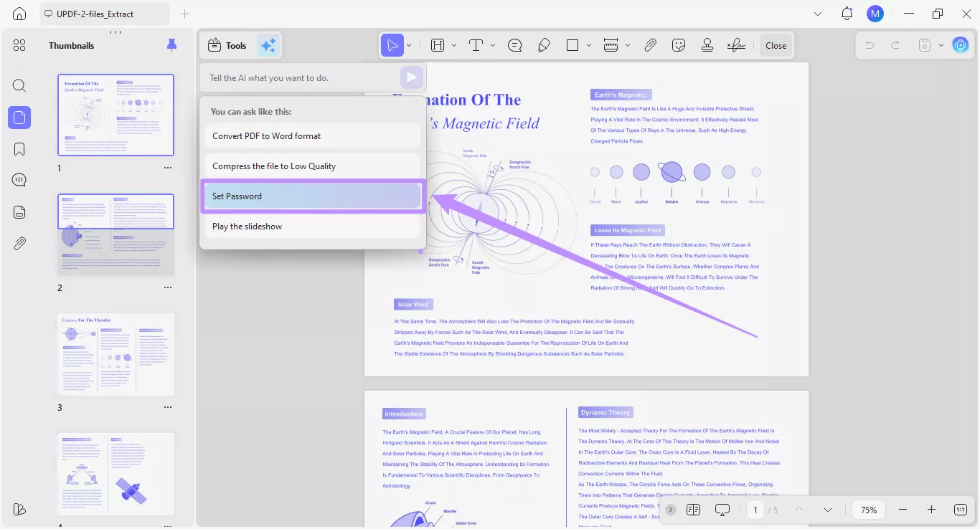Viewport: 980px width, 529px height.
Task: Select the sticker tool
Action: (x=679, y=45)
